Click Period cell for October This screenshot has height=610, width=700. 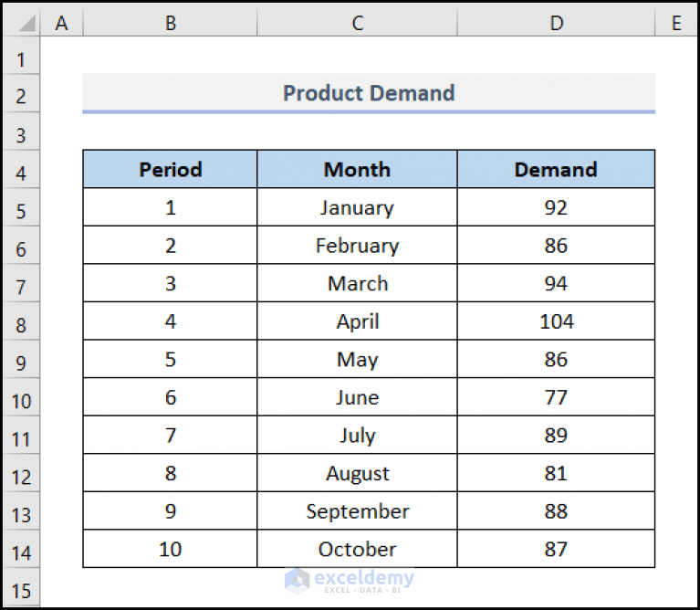pos(170,549)
